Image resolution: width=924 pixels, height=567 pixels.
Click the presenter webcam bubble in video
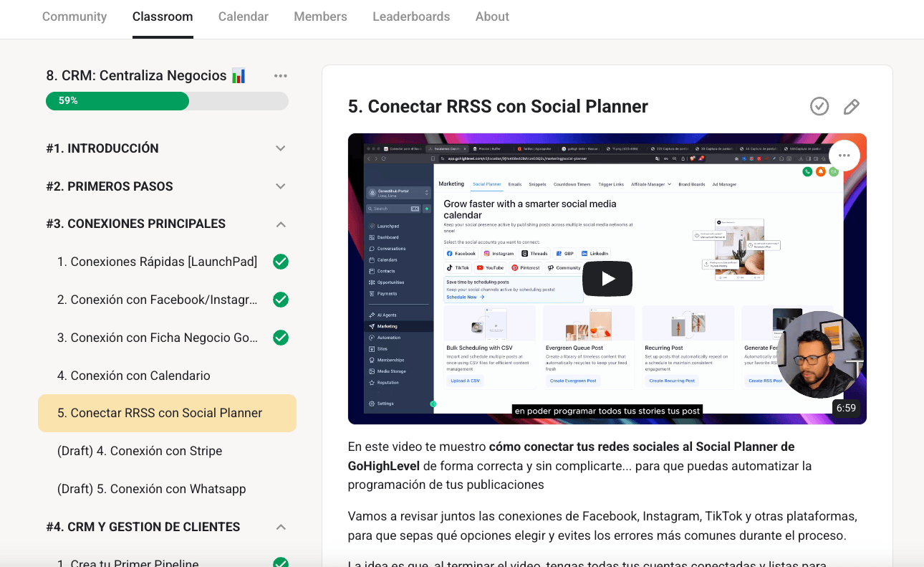(820, 354)
